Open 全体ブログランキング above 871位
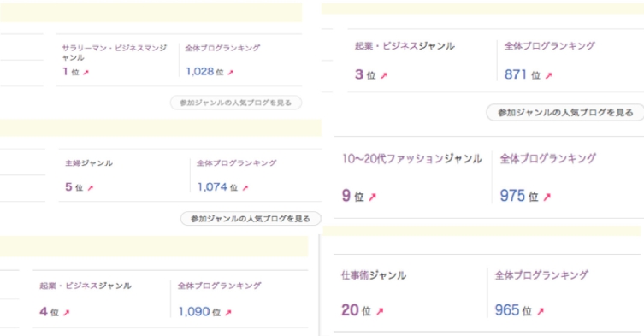 coord(550,46)
